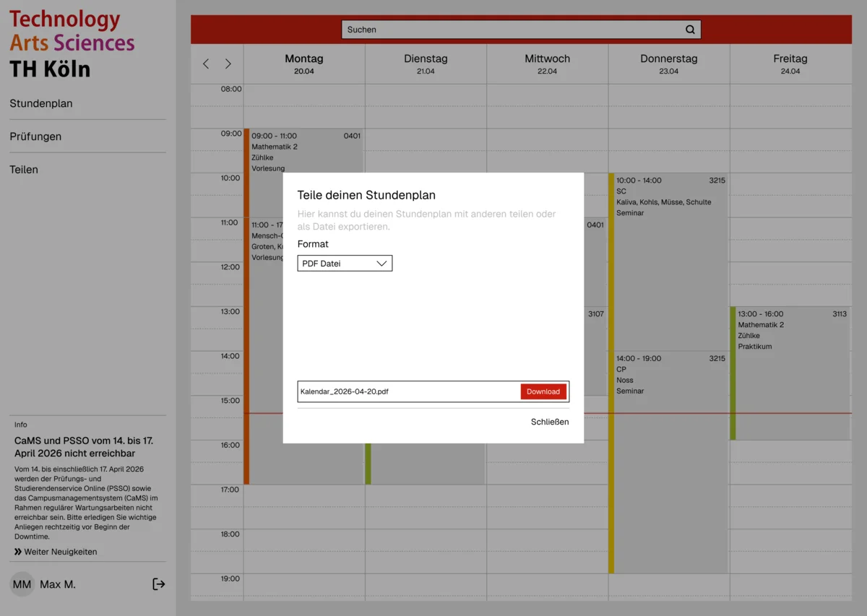Go to next week arrow
Image resolution: width=867 pixels, height=616 pixels.
pos(228,64)
